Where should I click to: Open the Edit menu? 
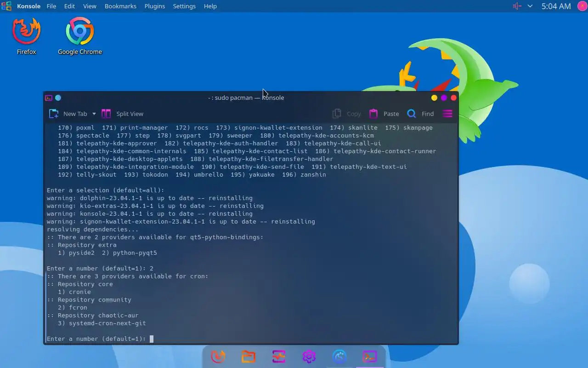pyautogui.click(x=69, y=6)
